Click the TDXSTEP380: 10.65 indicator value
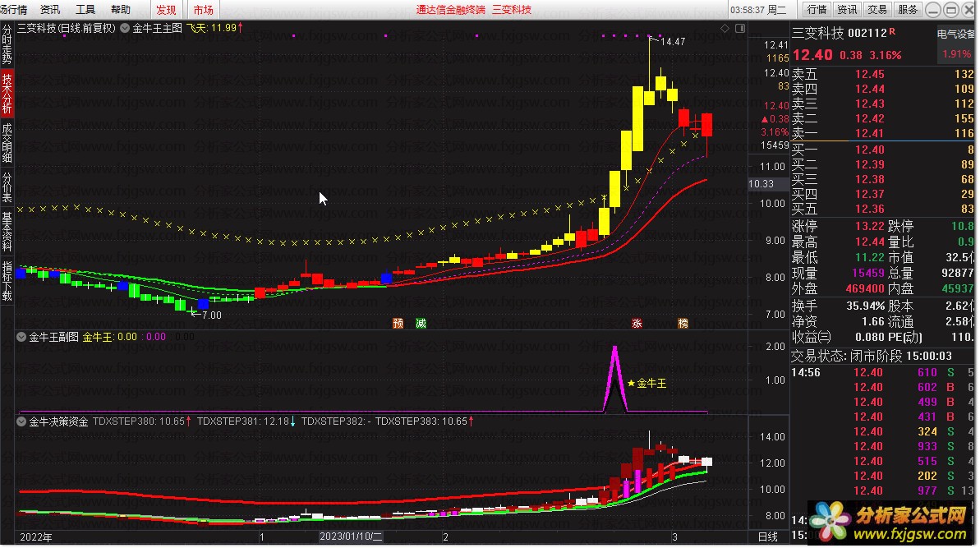 pyautogui.click(x=142, y=421)
